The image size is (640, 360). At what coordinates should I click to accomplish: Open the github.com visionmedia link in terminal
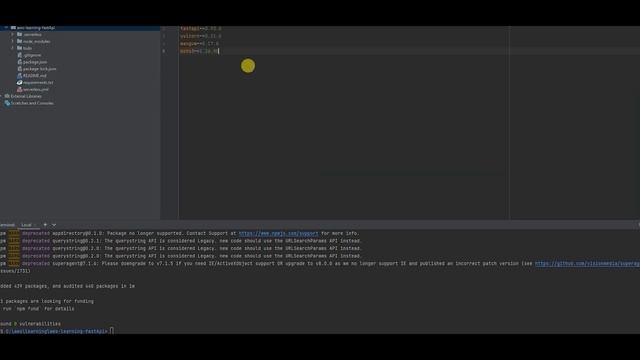pyautogui.click(x=587, y=264)
